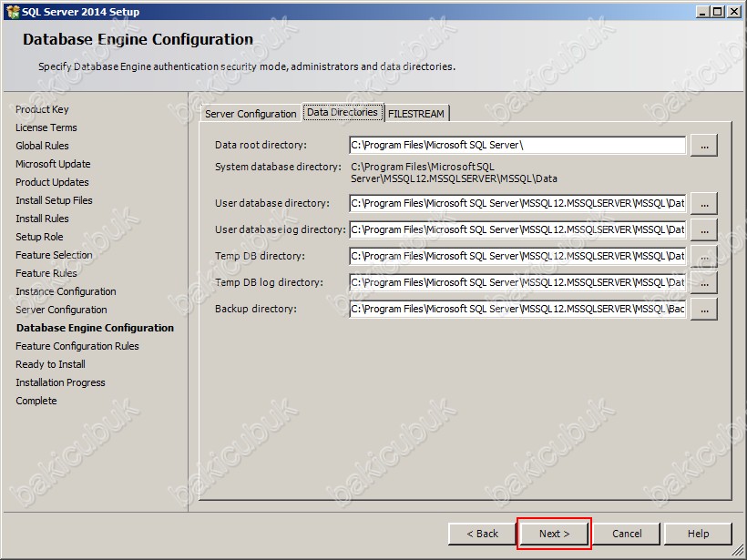Switch to the Server Configuration tab
The width and height of the screenshot is (747, 560).
(251, 114)
